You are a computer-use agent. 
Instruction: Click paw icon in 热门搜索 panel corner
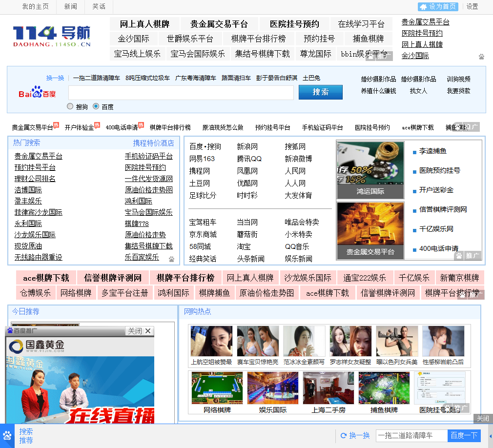coord(171,259)
